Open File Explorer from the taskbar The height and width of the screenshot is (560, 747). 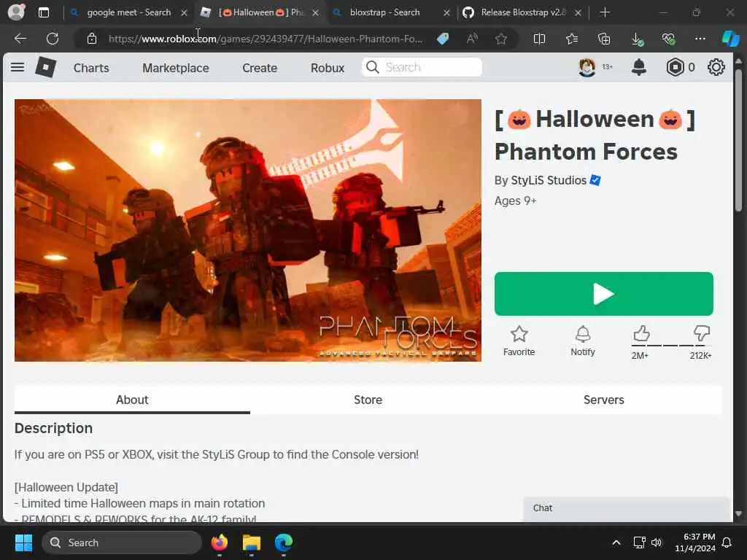coord(251,542)
